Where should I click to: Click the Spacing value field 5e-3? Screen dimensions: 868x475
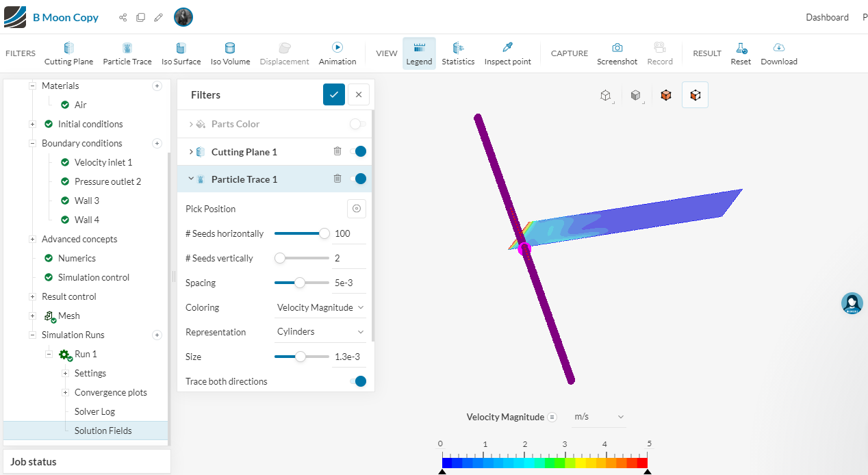coord(349,283)
